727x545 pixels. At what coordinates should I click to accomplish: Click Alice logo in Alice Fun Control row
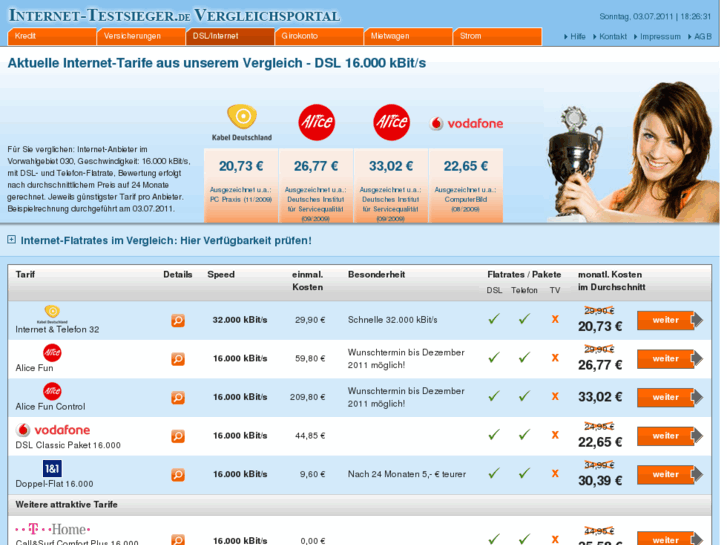point(52,391)
